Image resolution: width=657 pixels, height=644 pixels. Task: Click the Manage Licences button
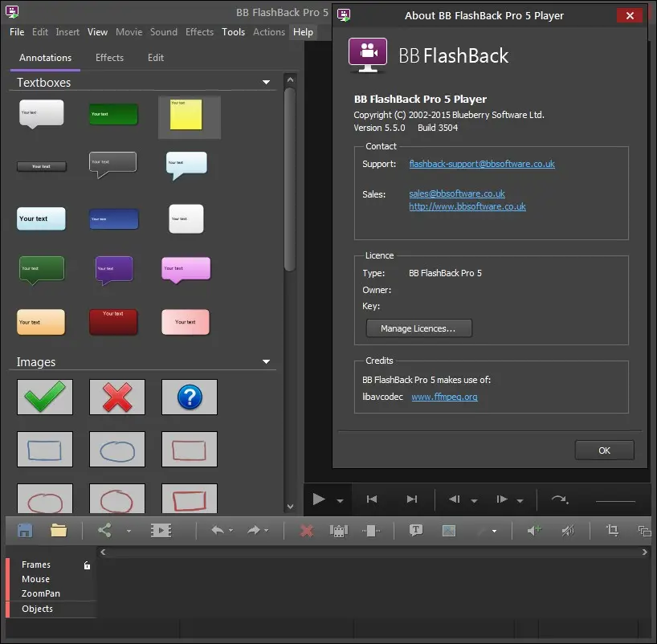tap(418, 328)
